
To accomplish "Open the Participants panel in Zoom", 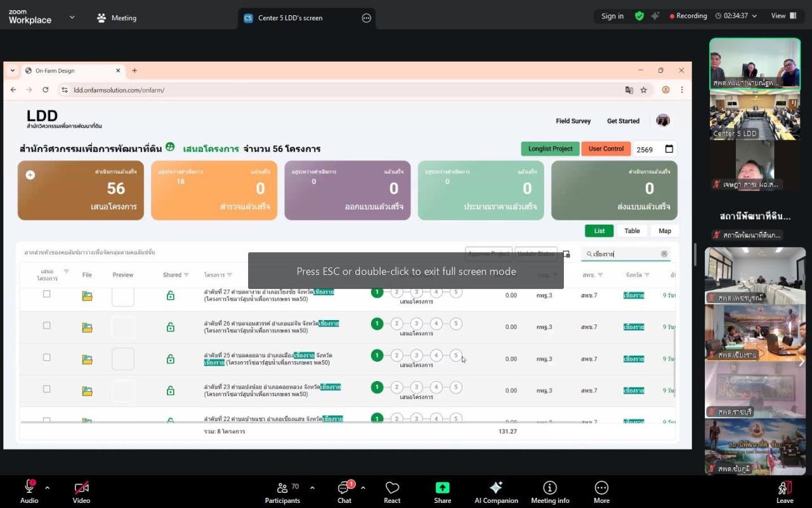I will click(x=282, y=492).
